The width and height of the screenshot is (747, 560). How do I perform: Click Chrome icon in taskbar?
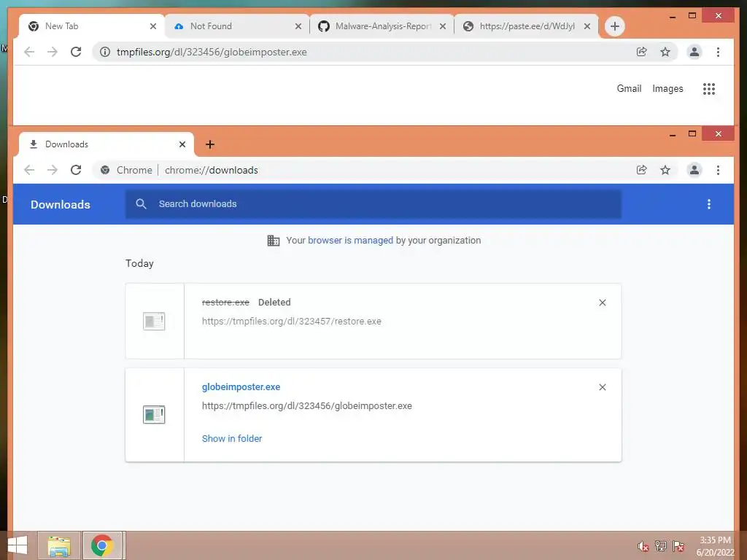click(103, 545)
